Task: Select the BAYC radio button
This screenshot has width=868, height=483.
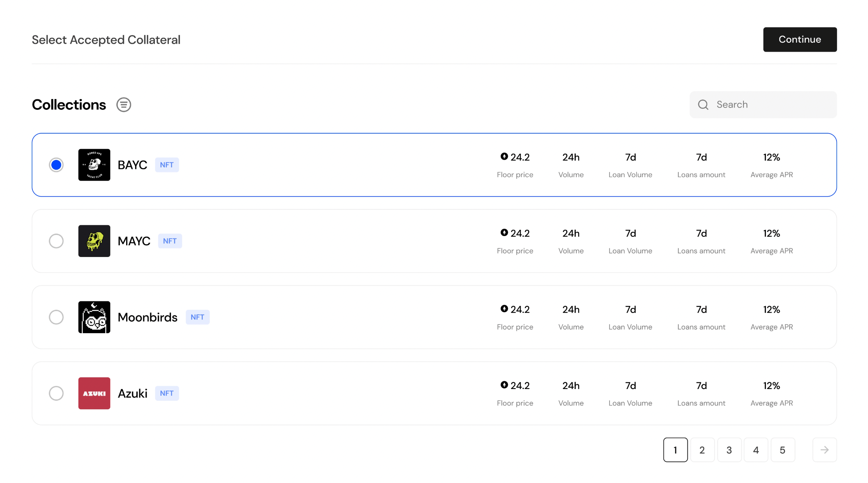Action: tap(56, 165)
